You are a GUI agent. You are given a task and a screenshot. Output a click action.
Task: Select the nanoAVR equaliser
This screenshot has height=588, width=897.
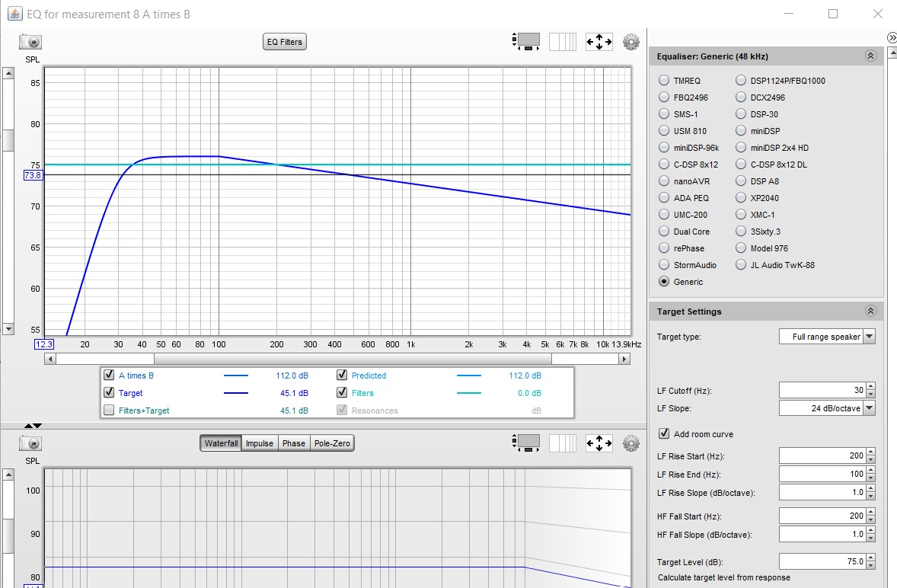[x=663, y=181]
